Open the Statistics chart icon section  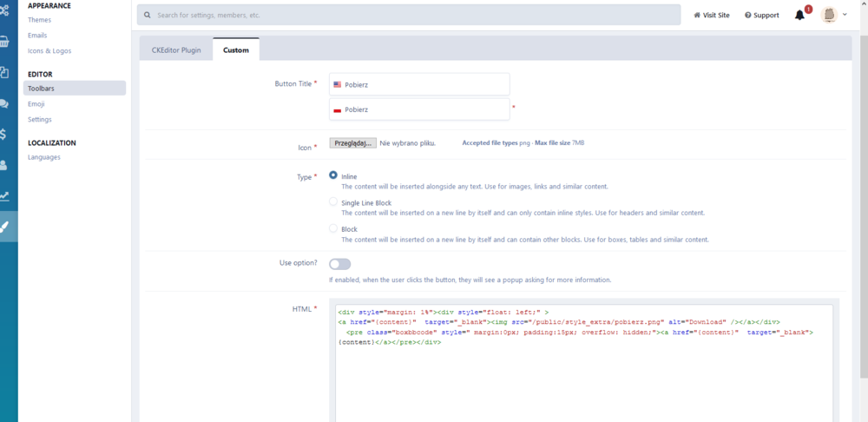coord(4,195)
